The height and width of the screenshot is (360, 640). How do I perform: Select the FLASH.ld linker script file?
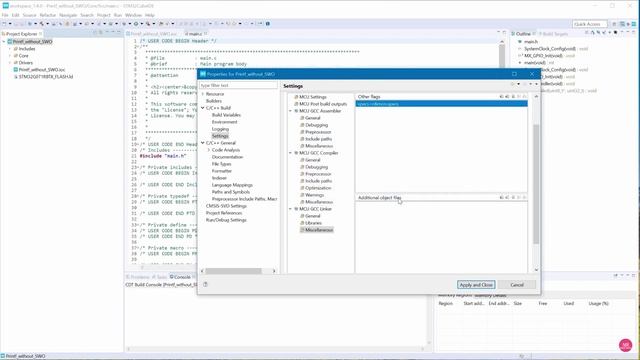(46, 76)
